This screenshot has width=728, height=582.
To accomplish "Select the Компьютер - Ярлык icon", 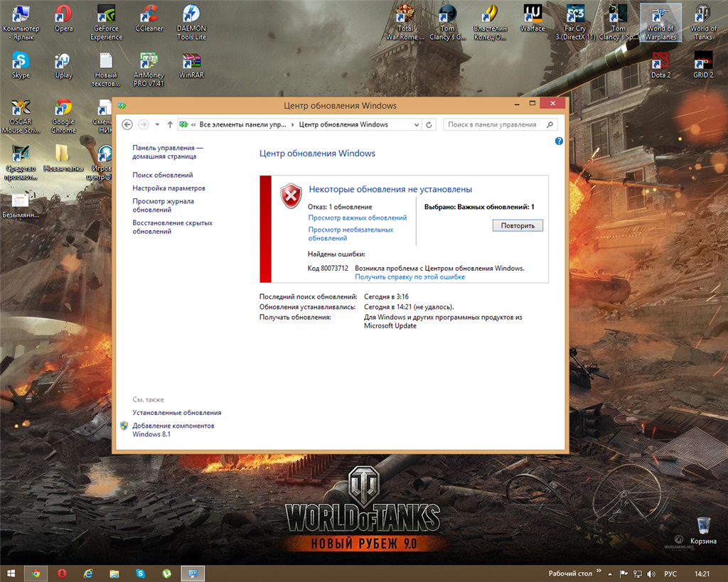I will (x=21, y=23).
